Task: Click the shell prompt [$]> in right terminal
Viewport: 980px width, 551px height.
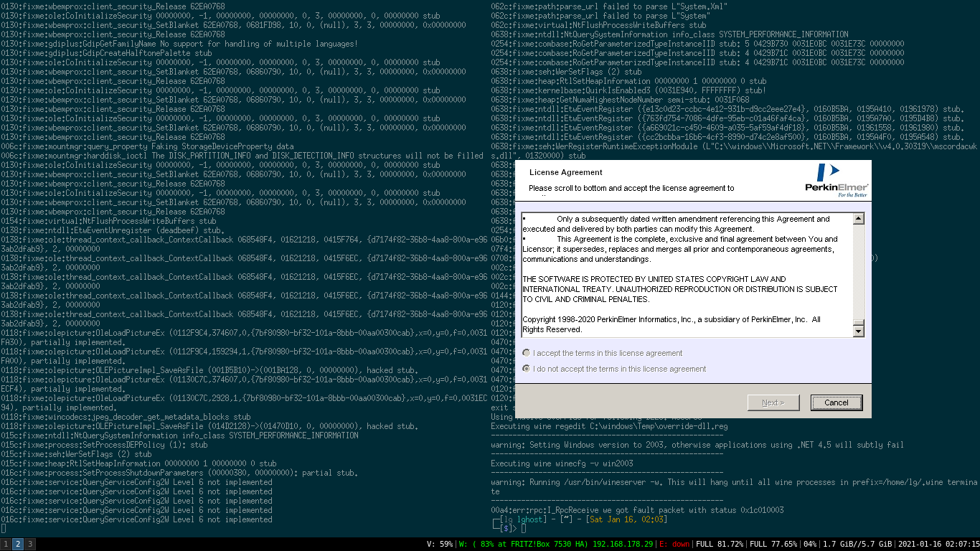Action: [x=506, y=529]
